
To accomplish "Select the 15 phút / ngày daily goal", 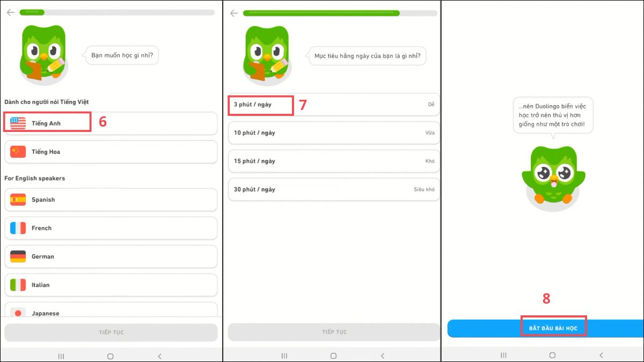I will [334, 161].
